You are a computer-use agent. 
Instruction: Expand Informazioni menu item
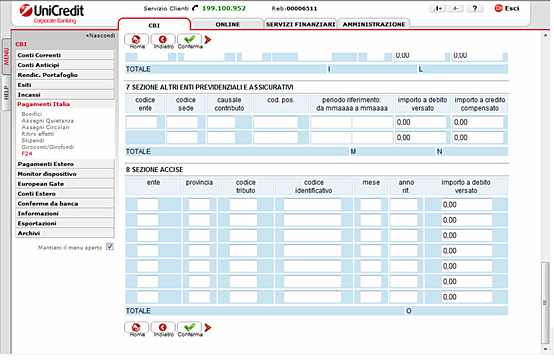[x=65, y=213]
